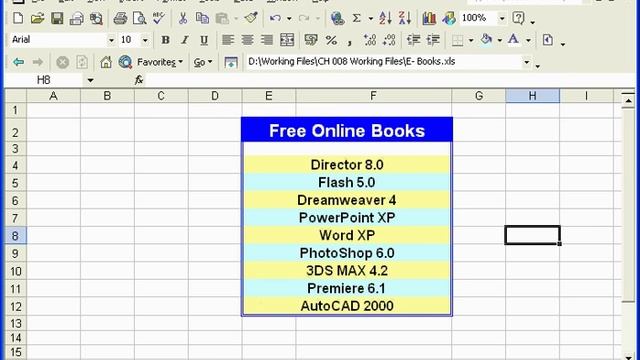Toggle Center alignment
The image size is (640, 360).
click(x=247, y=40)
